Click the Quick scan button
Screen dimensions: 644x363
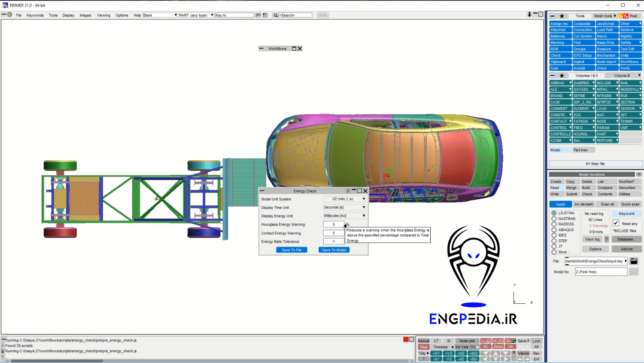(630, 204)
